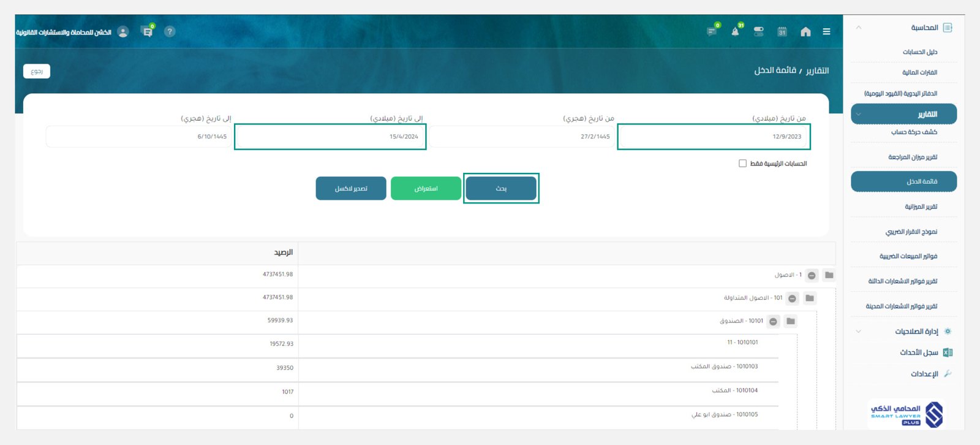Click the green استعراض button
980x445 pixels.
click(x=426, y=188)
